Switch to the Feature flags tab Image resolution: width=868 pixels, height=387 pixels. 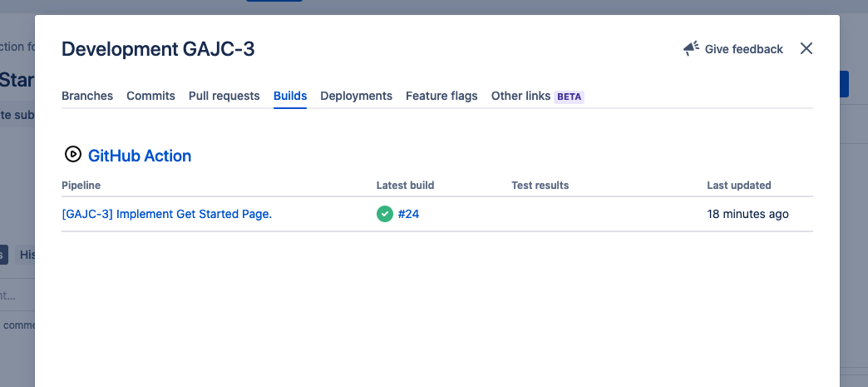click(x=441, y=96)
